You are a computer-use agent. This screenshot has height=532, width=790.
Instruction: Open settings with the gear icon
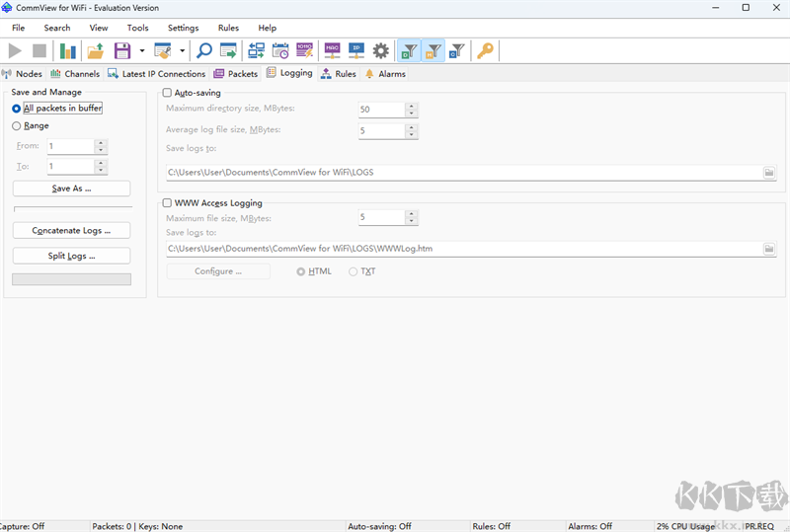click(x=381, y=51)
